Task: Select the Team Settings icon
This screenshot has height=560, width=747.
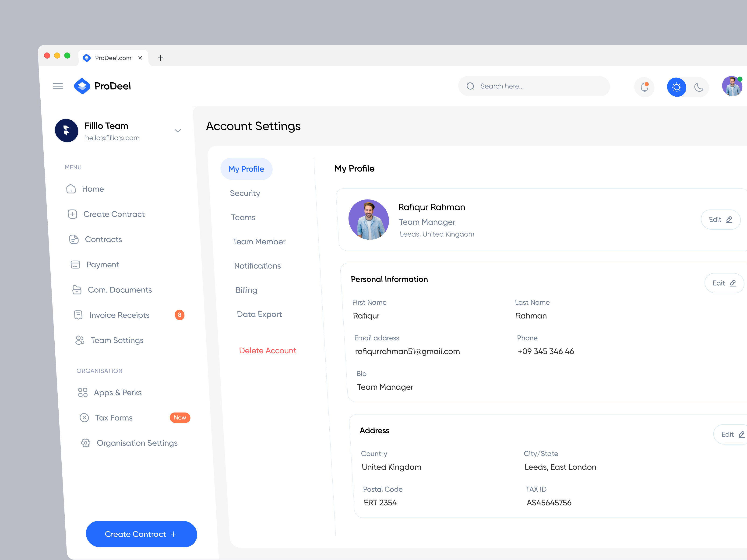Action: point(80,340)
